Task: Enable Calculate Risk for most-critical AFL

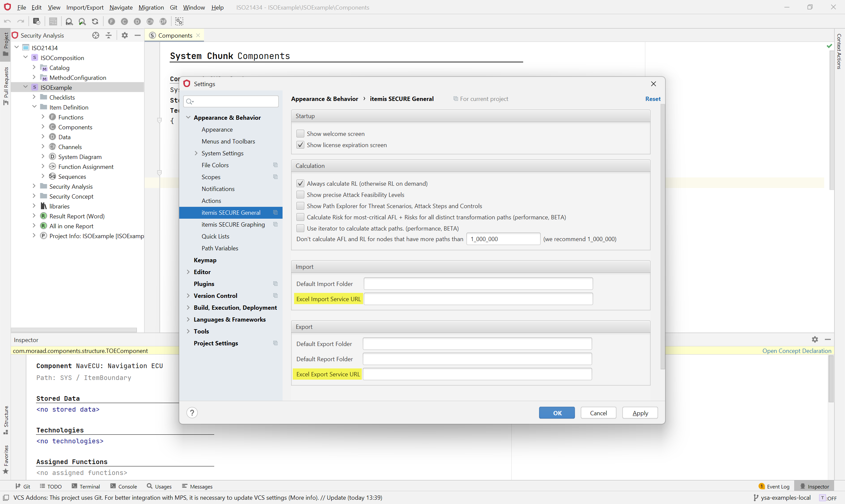Action: 300,217
